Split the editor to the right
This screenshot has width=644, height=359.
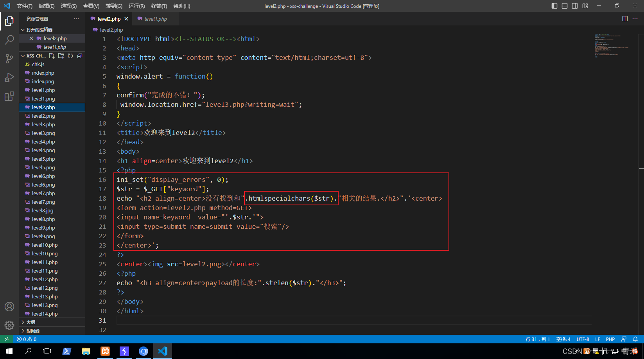click(625, 19)
